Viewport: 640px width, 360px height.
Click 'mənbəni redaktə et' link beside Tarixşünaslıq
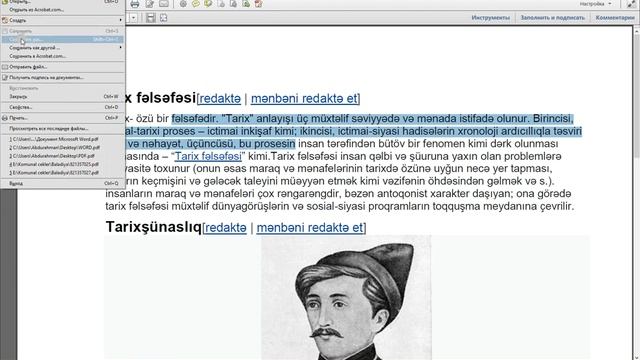[310, 228]
